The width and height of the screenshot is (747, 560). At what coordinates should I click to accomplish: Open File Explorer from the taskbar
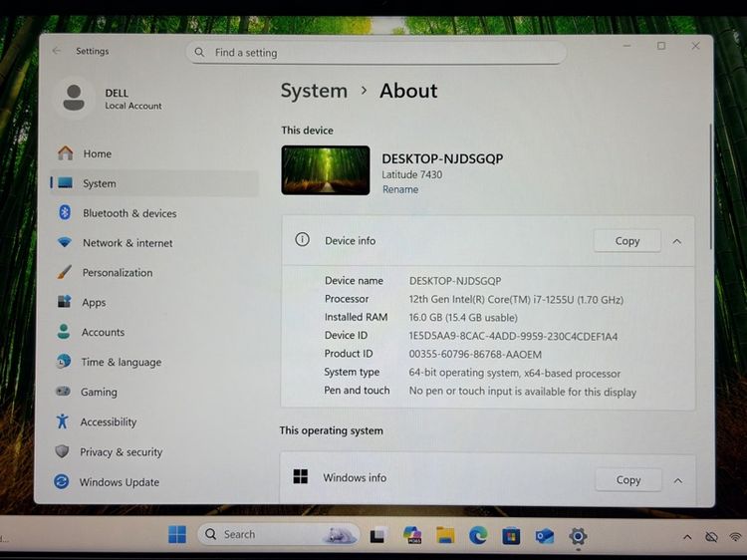click(x=445, y=535)
